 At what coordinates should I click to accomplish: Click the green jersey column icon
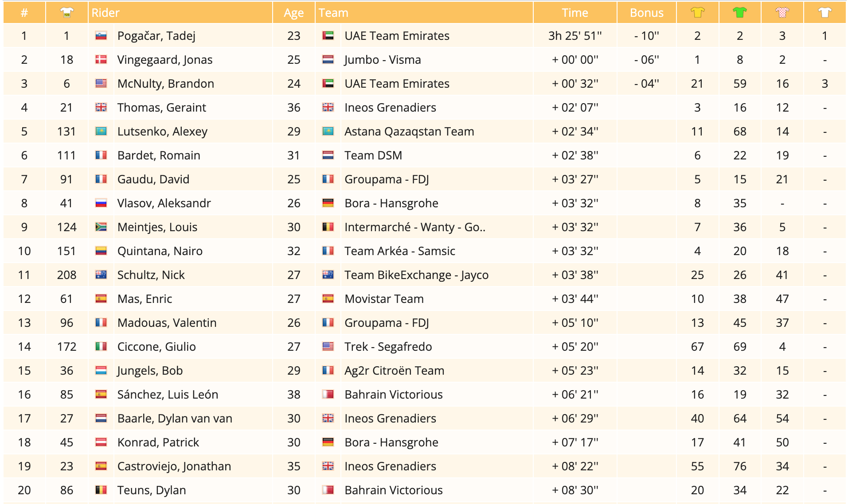click(739, 13)
